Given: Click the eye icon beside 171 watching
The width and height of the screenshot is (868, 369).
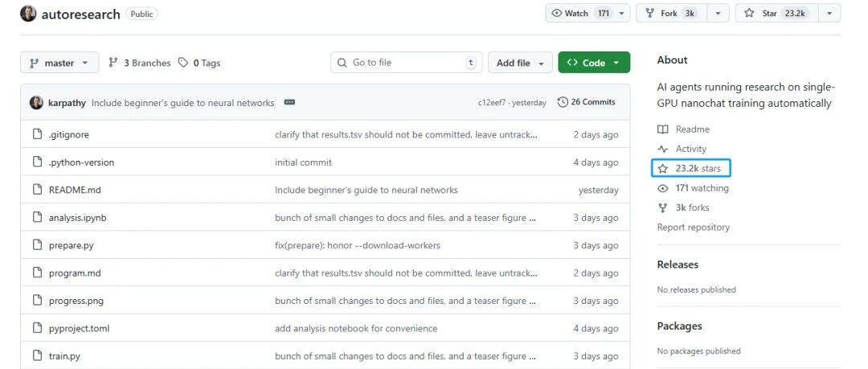Looking at the screenshot, I should click(x=662, y=188).
